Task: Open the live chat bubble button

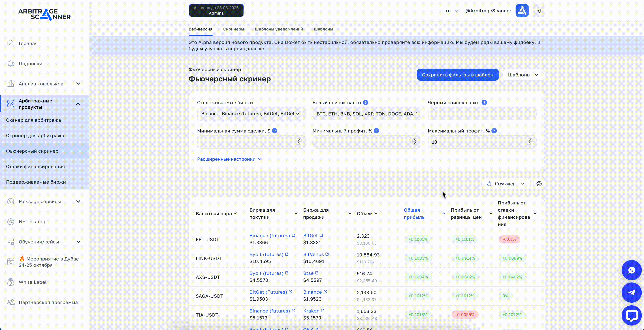Action: [631, 315]
